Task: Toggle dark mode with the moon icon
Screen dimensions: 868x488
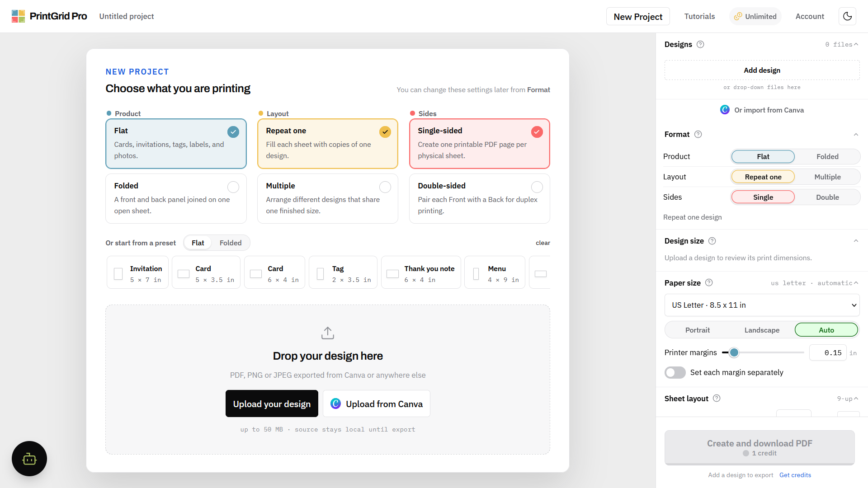Action: tap(848, 16)
